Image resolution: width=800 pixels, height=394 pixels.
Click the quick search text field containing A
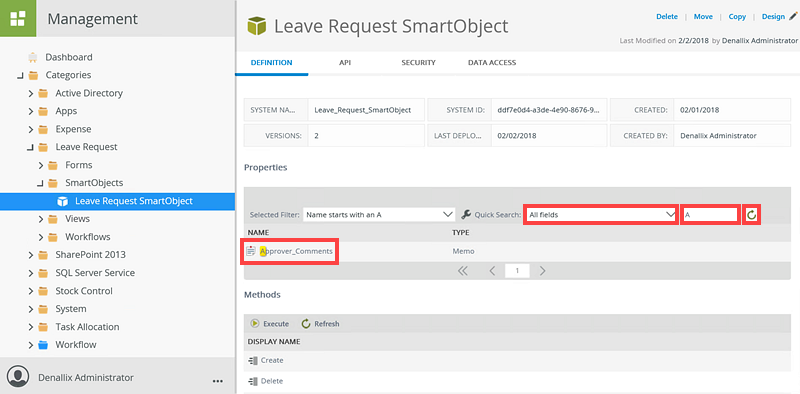710,215
